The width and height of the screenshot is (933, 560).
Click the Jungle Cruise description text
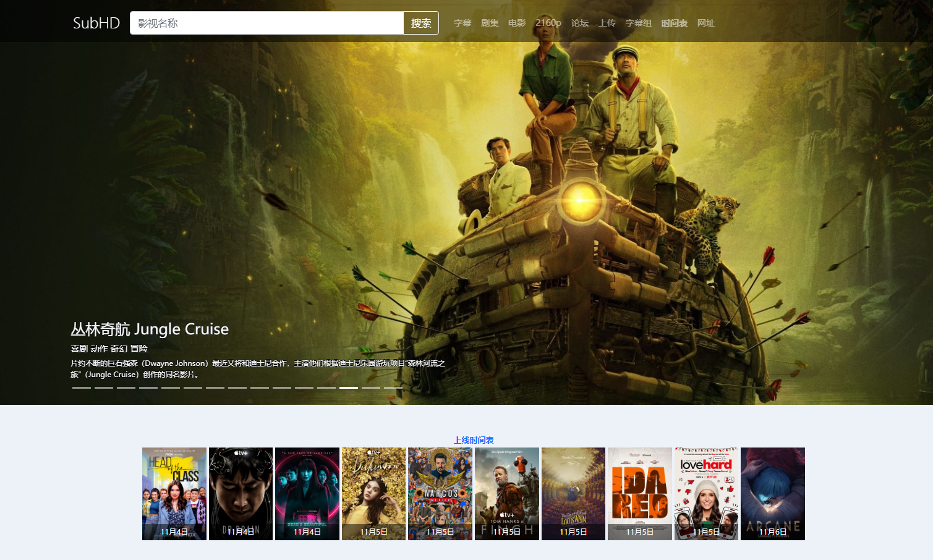click(258, 368)
